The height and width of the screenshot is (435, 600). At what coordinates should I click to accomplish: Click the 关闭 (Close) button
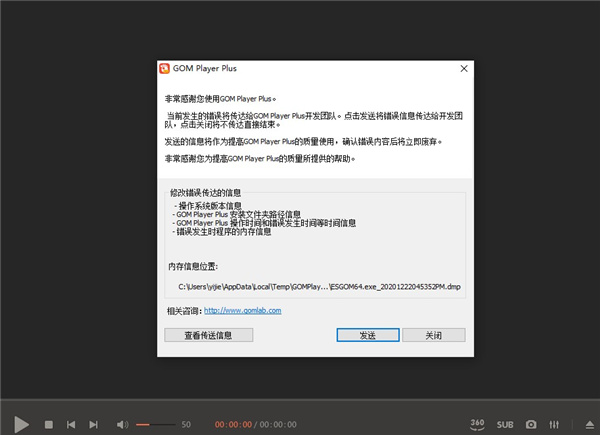[x=432, y=335]
